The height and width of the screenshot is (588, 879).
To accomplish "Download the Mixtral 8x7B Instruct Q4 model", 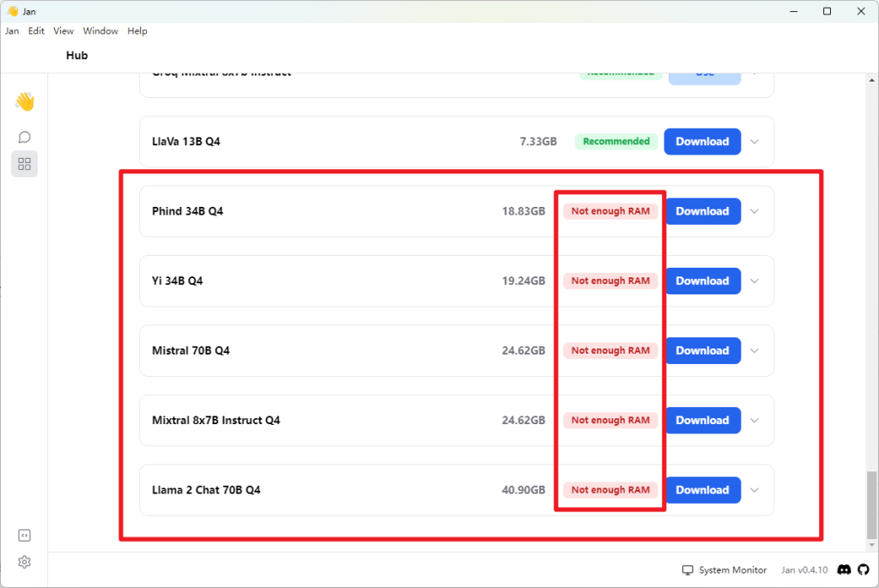I will (x=702, y=421).
